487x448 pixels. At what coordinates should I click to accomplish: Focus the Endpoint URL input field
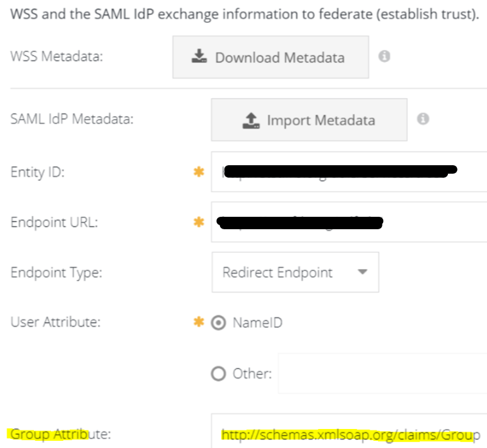point(349,223)
